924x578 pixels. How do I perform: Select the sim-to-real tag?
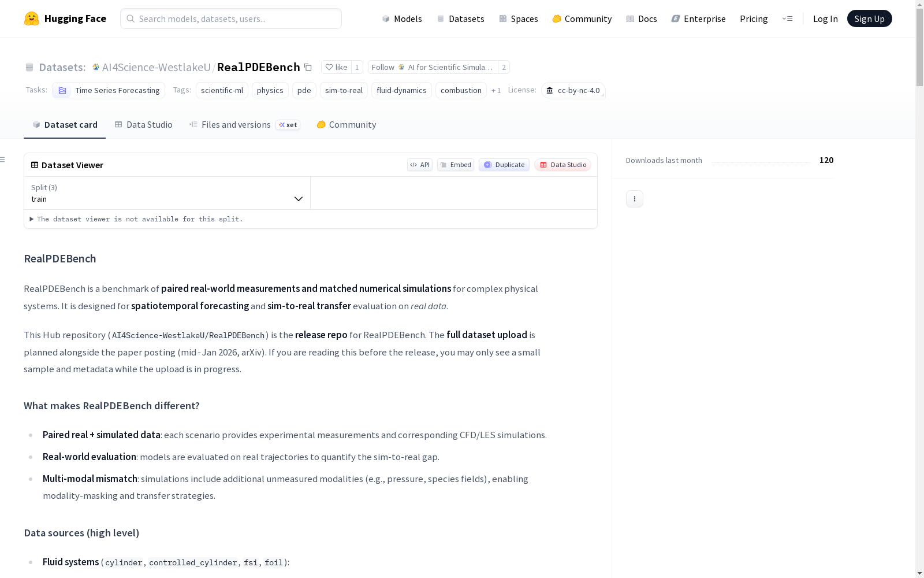click(x=344, y=90)
